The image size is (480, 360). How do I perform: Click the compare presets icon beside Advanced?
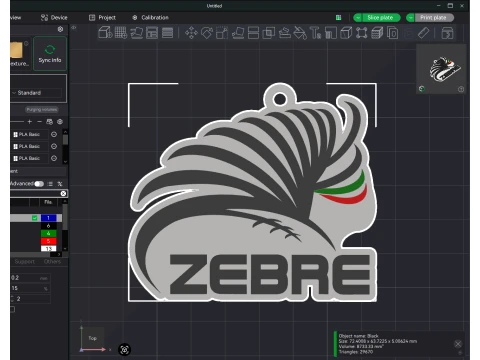[x=60, y=184]
